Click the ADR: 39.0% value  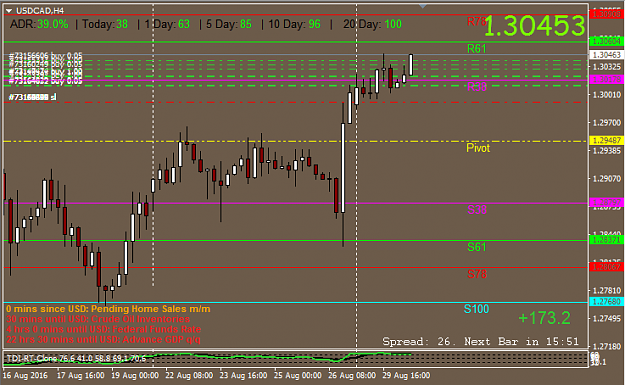[x=39, y=24]
